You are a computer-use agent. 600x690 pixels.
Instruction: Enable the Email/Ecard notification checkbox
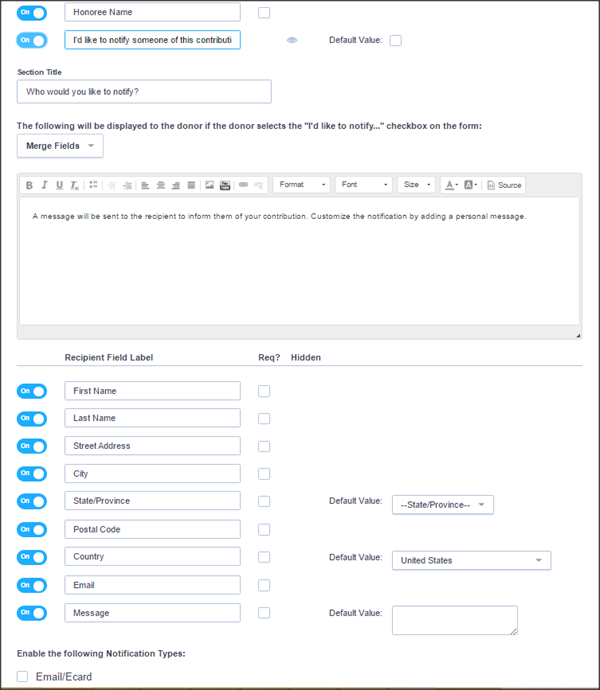coord(22,676)
